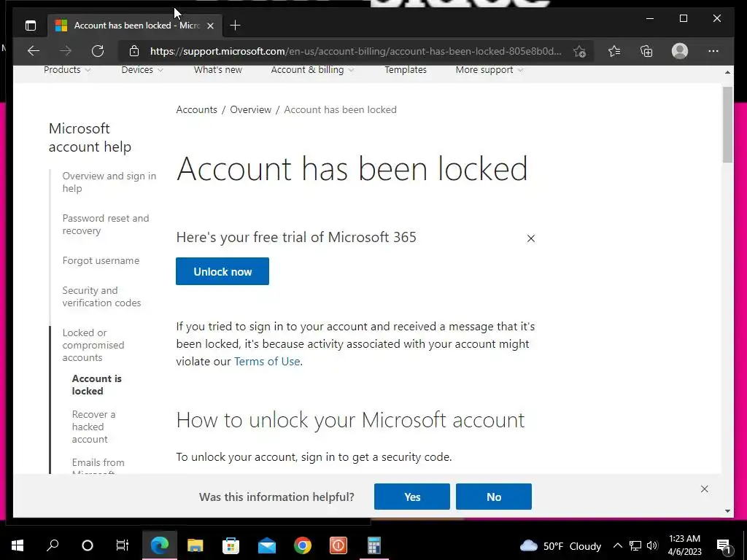
Task: Close the 'Was this information helpful' bar
Action: pos(705,489)
